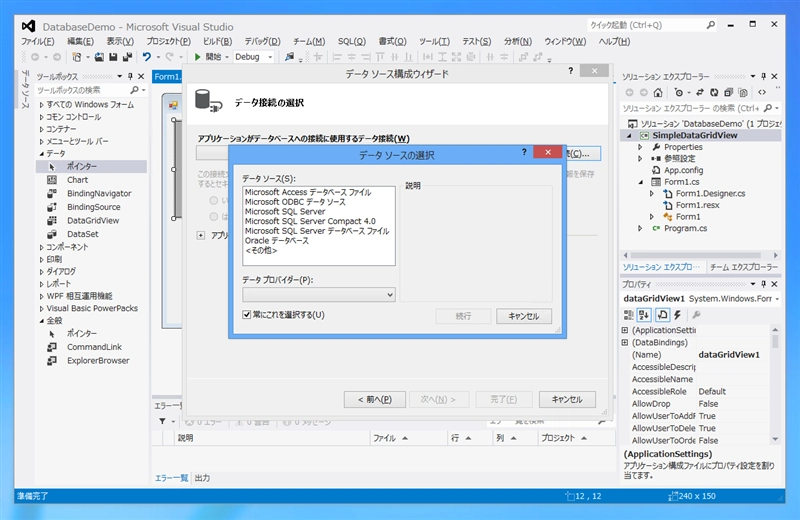Viewport: 800px width, 520px height.
Task: Collapse the Form1.cs node in Solution Explorer
Action: point(640,182)
